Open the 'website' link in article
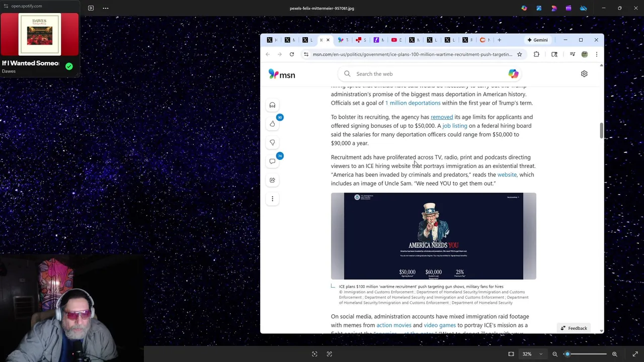The width and height of the screenshot is (644, 362). tap(507, 175)
